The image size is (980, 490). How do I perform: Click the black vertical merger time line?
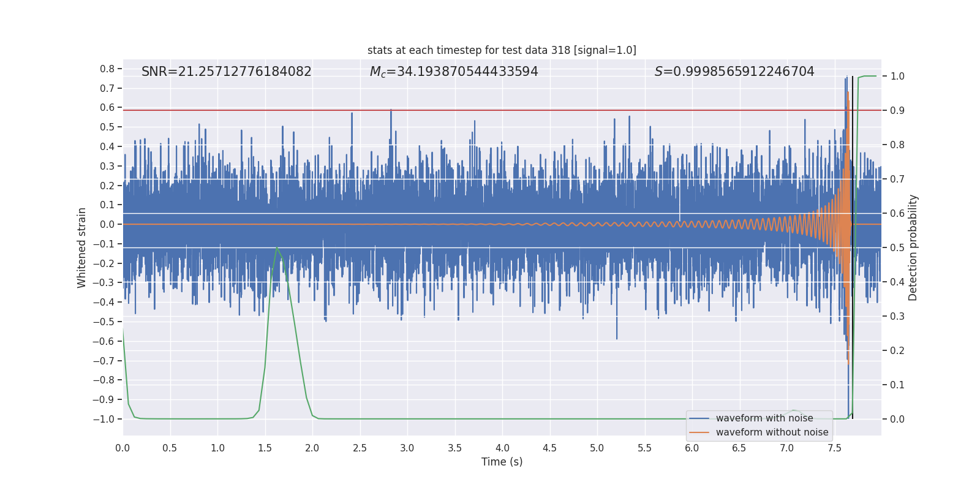(853, 245)
